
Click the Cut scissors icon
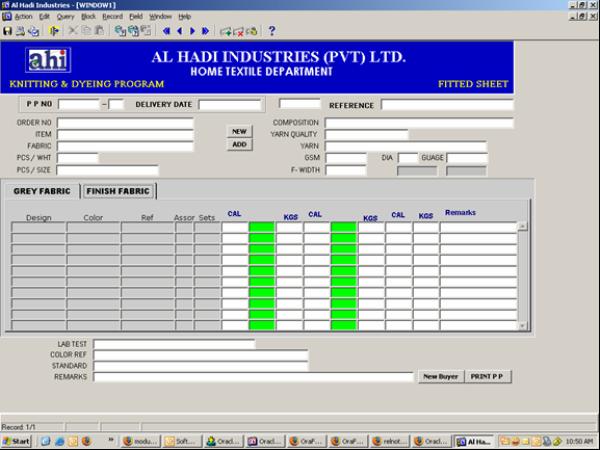click(72, 31)
